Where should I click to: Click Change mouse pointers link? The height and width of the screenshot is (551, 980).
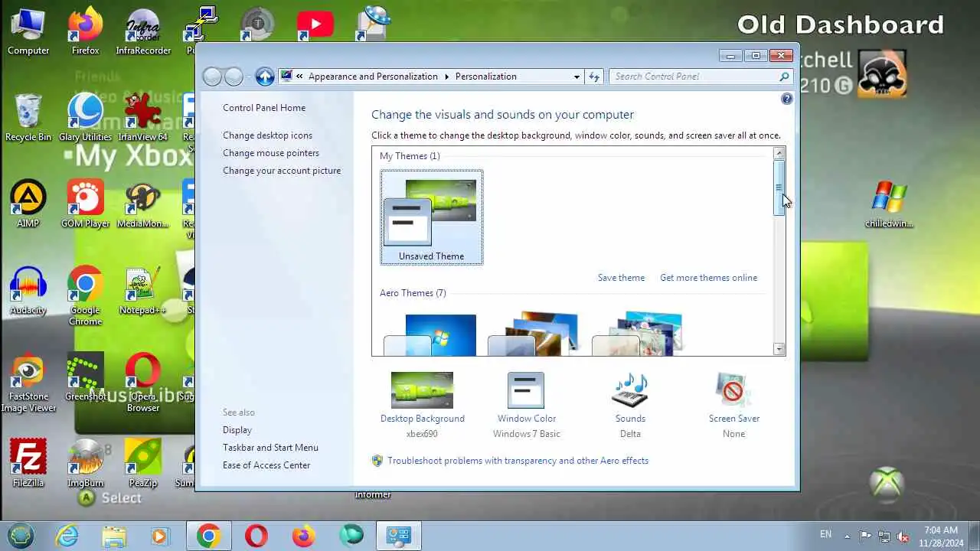pos(271,153)
